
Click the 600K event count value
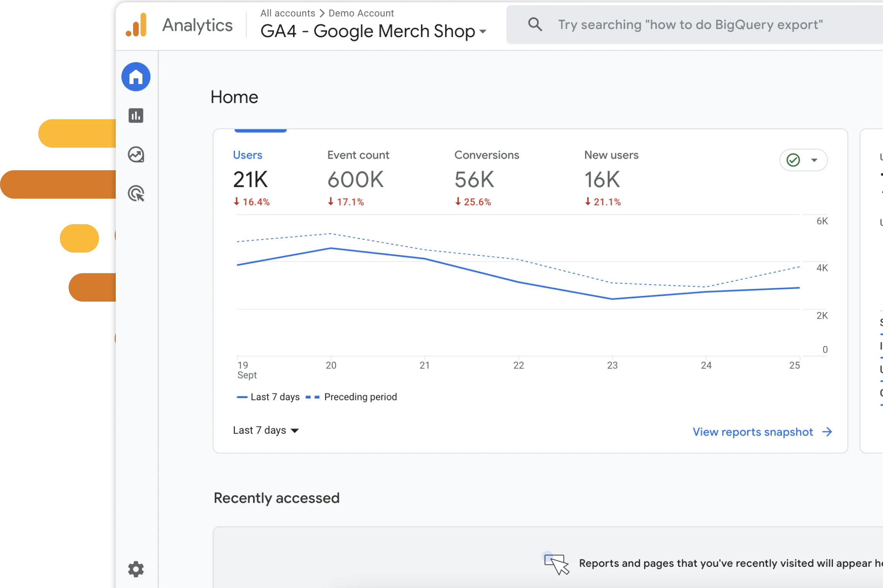(x=355, y=179)
